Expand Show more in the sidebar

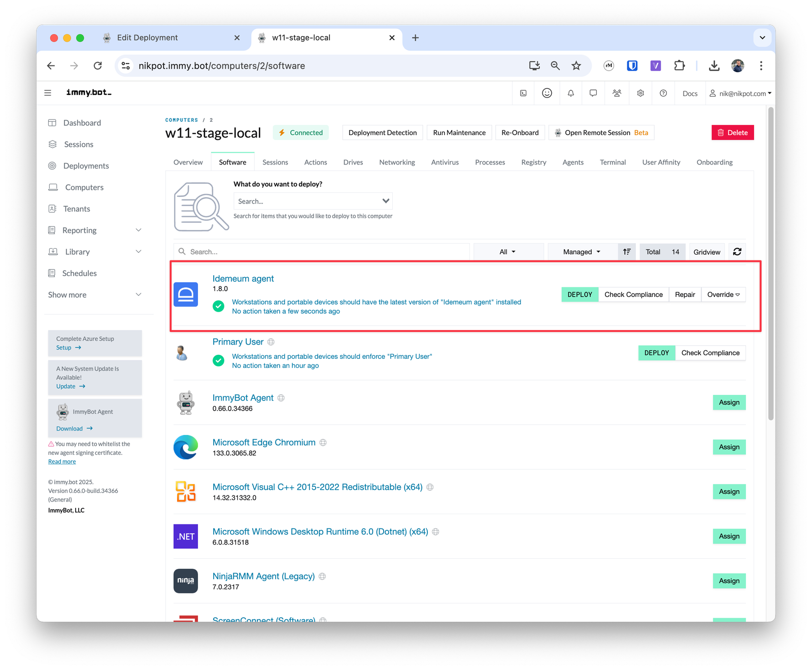(x=94, y=295)
